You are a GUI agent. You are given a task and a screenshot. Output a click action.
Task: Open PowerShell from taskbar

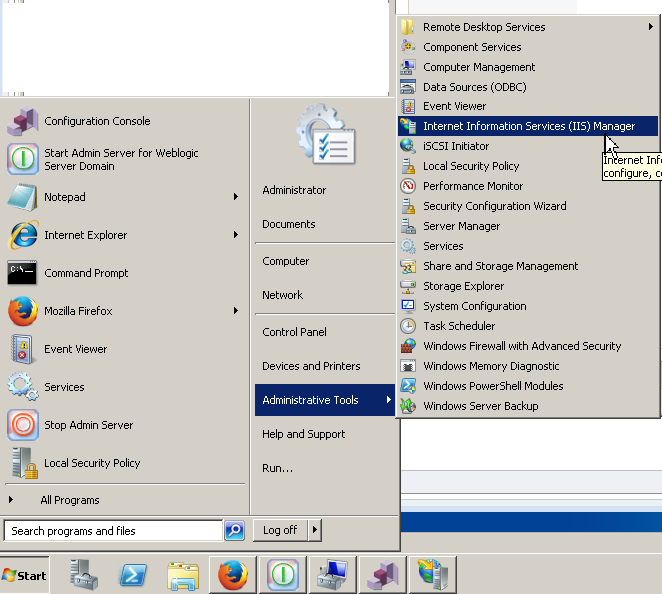pos(133,575)
